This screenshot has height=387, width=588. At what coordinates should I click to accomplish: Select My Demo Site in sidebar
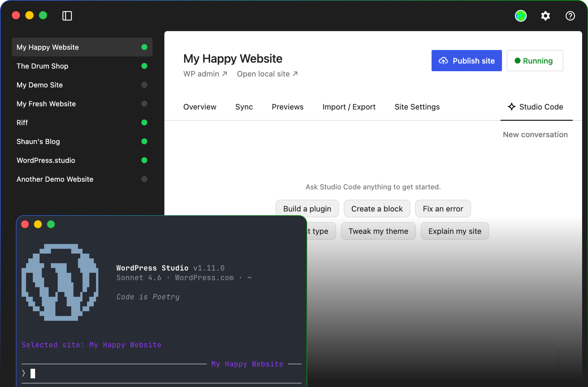coord(82,85)
